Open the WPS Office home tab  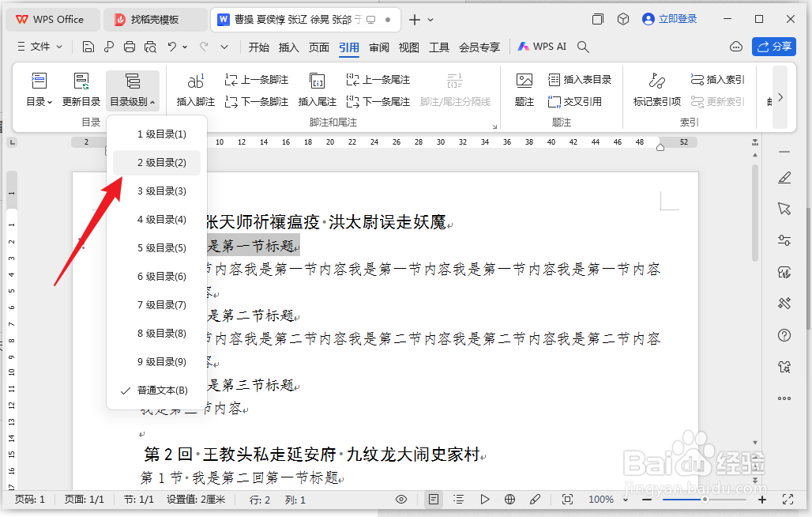(x=52, y=20)
